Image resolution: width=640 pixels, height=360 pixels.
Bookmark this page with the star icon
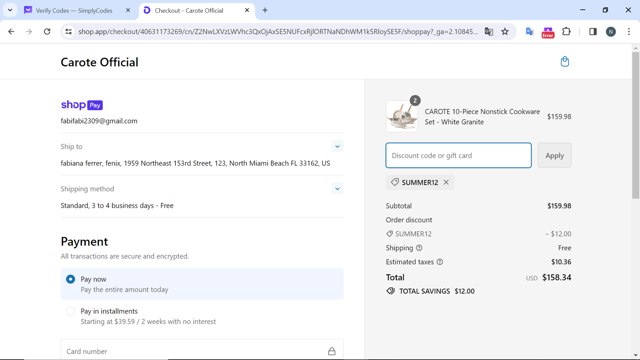click(505, 31)
